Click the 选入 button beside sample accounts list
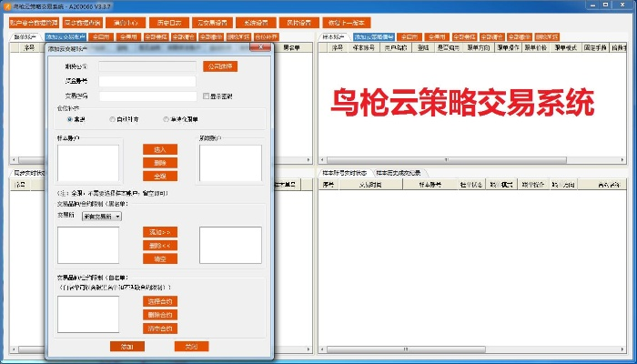Image resolution: width=637 pixels, height=364 pixels. tap(159, 148)
